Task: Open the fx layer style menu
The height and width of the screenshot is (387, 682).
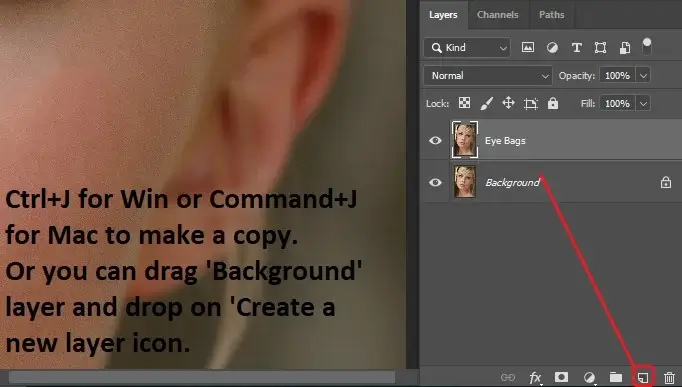Action: pyautogui.click(x=535, y=377)
